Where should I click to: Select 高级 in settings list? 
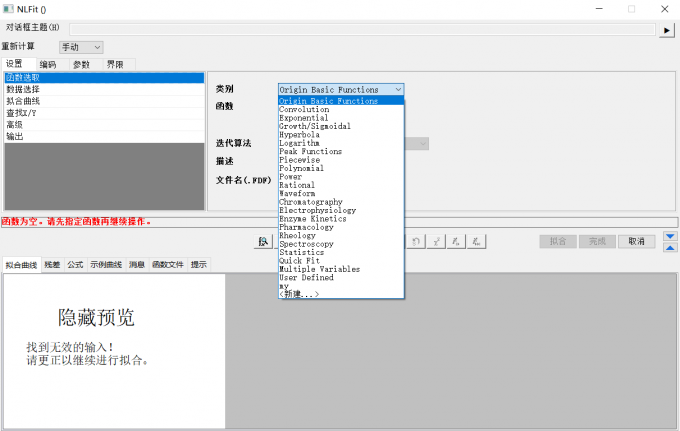[104, 124]
